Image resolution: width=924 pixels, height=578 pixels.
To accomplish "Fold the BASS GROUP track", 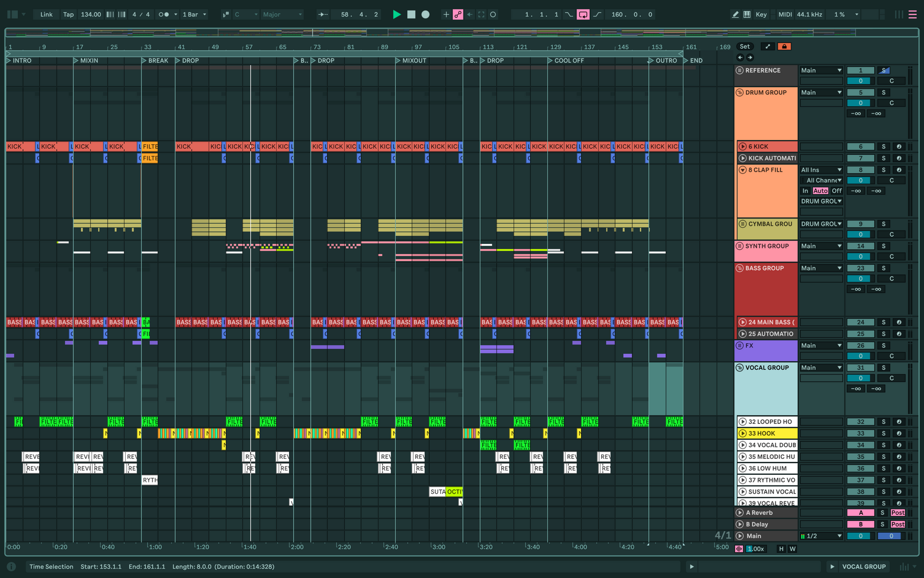I will click(740, 268).
